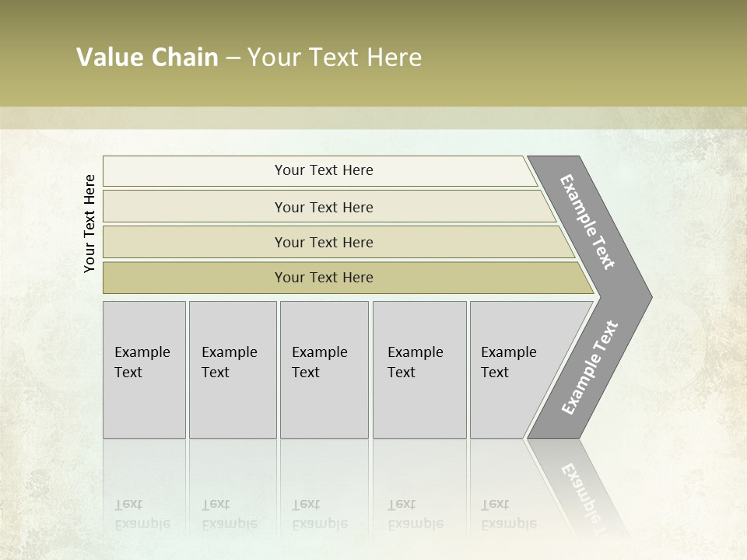
Task: Select the second gray "Example Text" box
Action: (230, 362)
